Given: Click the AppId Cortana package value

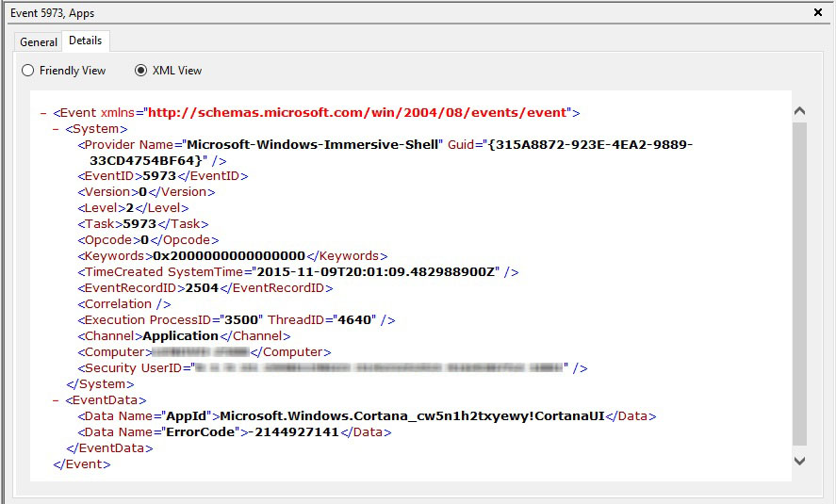Looking at the screenshot, I should pyautogui.click(x=412, y=416).
